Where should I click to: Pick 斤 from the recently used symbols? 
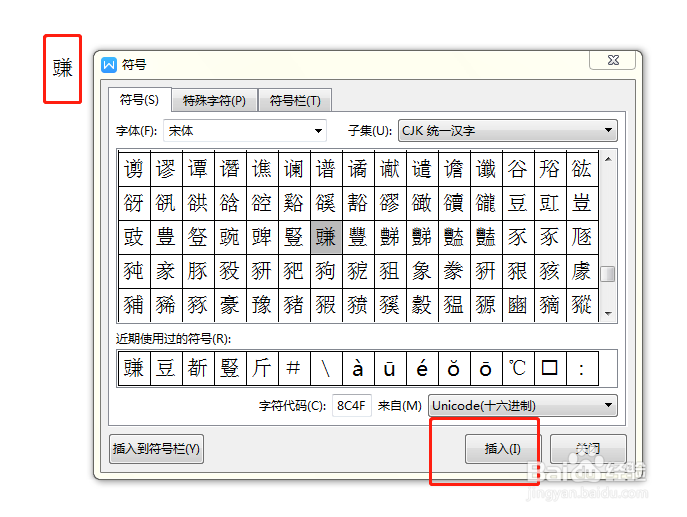262,368
